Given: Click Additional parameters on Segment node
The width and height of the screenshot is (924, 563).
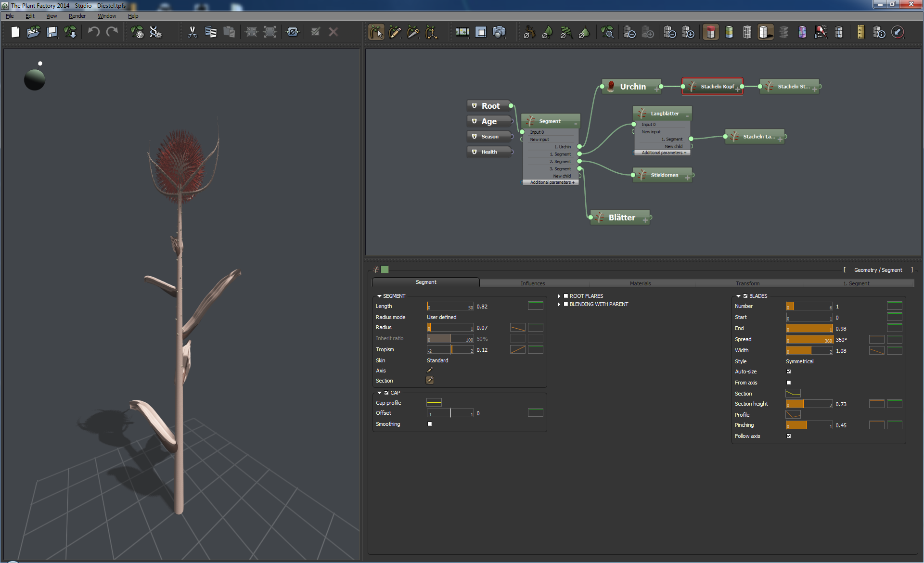Looking at the screenshot, I should [552, 182].
